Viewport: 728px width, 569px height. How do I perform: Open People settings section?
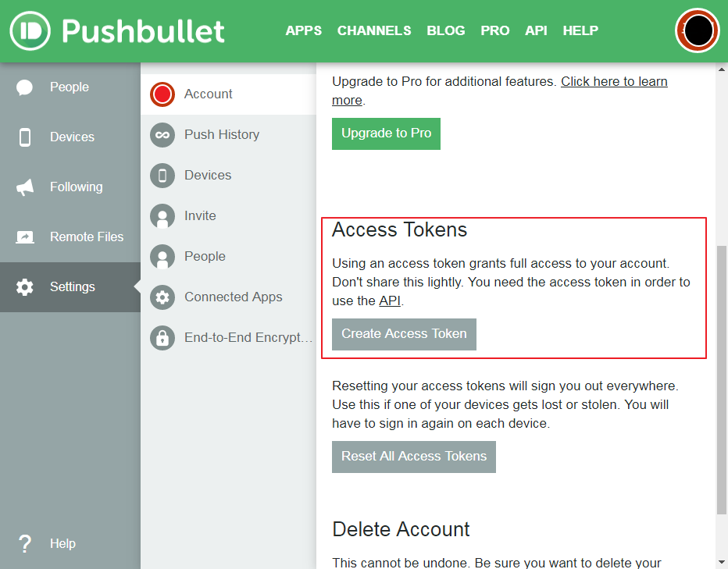(228, 257)
